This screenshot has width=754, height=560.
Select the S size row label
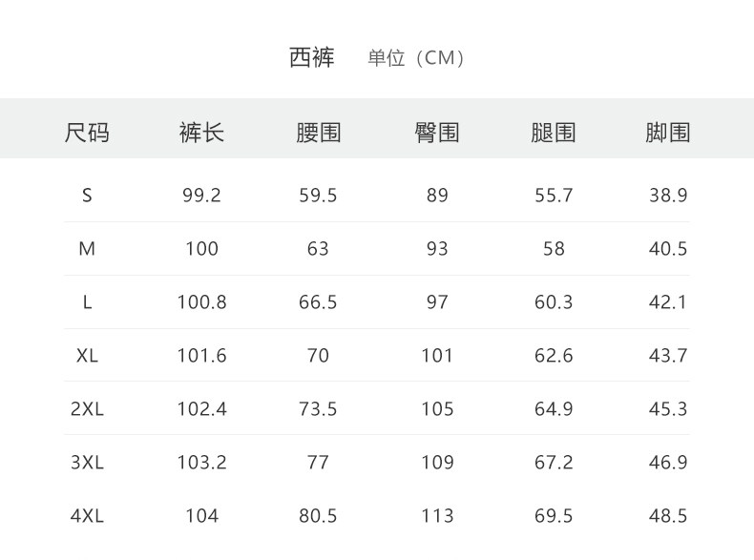pyautogui.click(x=87, y=196)
